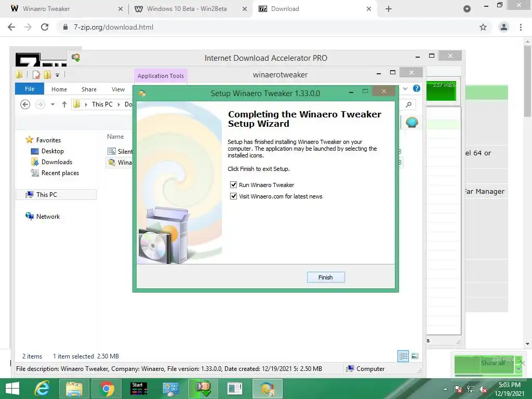This screenshot has width=532, height=399.
Task: Open a new Chrome tab
Action: click(x=389, y=9)
